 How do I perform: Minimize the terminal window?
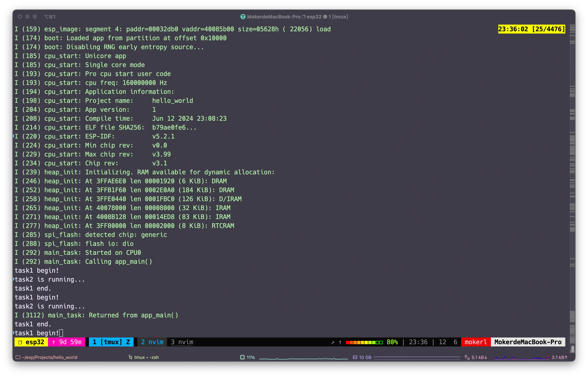click(x=27, y=17)
